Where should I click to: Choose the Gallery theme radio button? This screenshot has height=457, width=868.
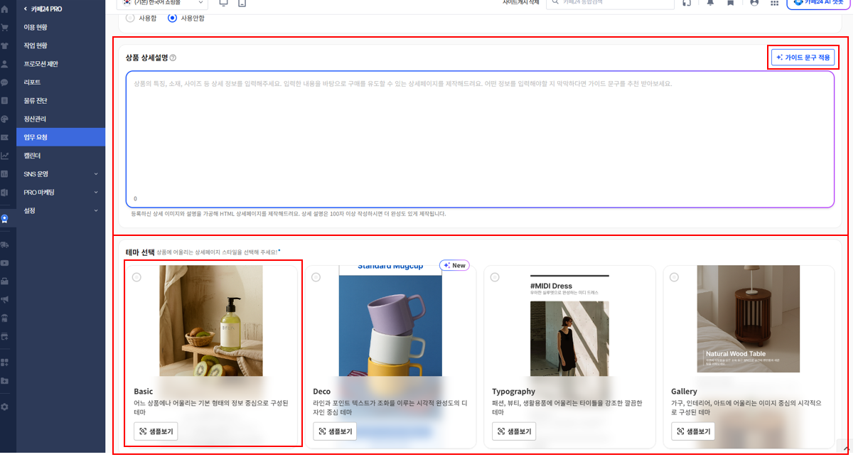(674, 277)
